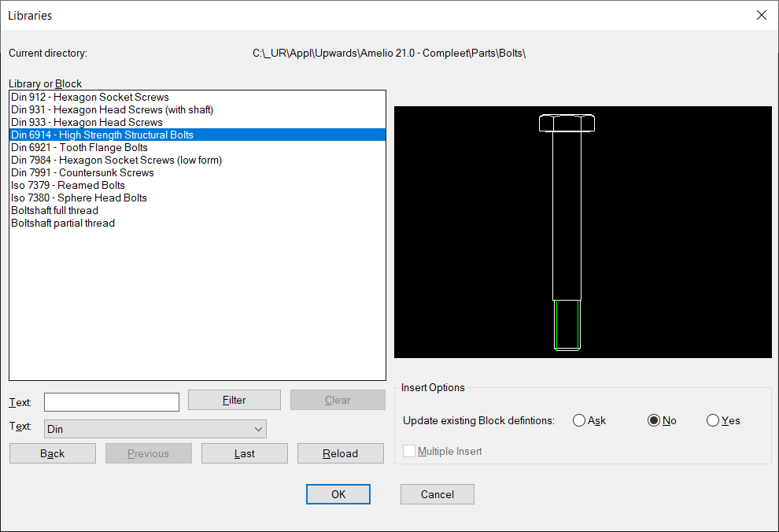Image resolution: width=779 pixels, height=532 pixels.
Task: Click the Last button
Action: click(245, 453)
